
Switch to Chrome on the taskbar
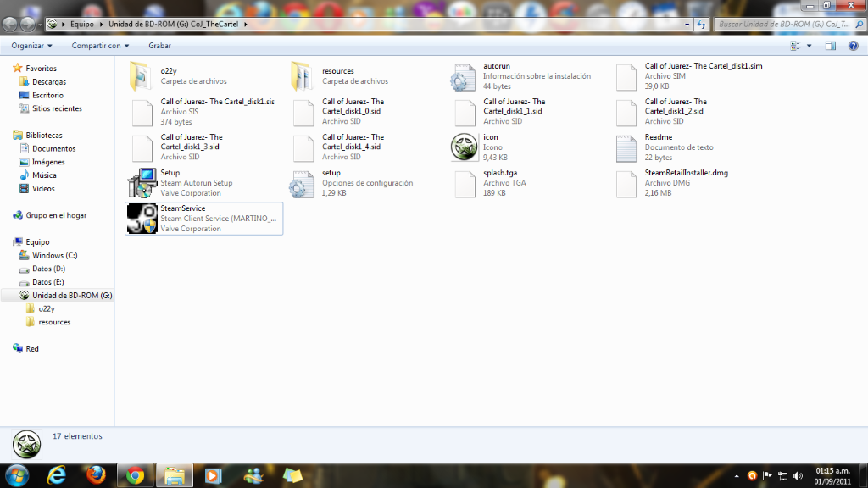point(135,476)
